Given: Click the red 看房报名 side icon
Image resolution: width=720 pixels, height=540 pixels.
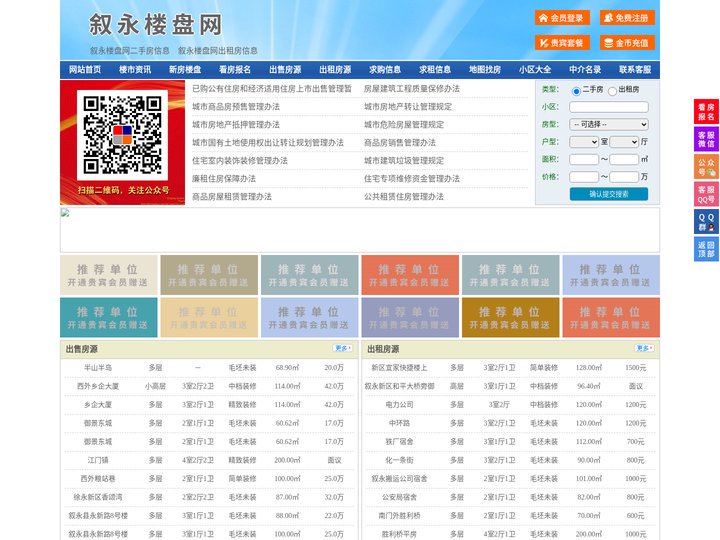Looking at the screenshot, I should coord(706,112).
